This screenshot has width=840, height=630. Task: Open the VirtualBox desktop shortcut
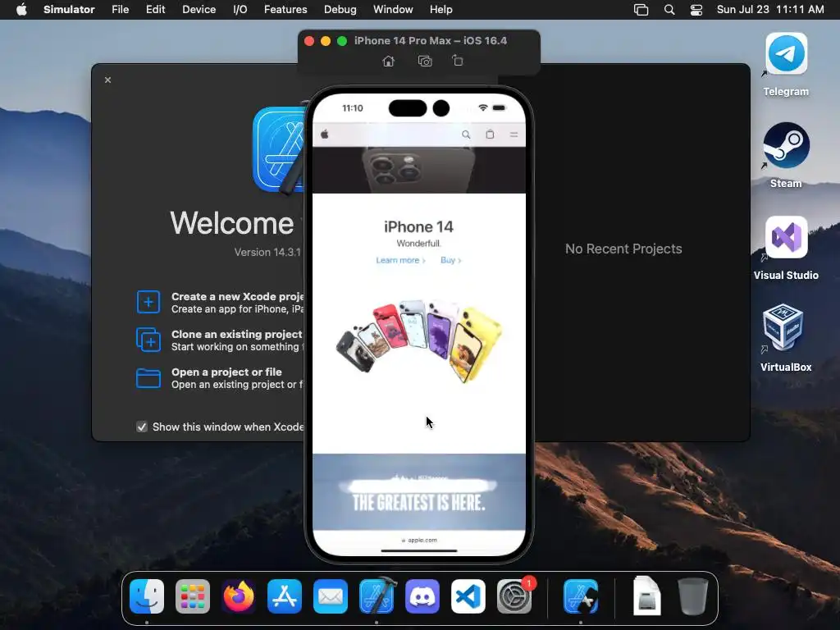tap(783, 326)
